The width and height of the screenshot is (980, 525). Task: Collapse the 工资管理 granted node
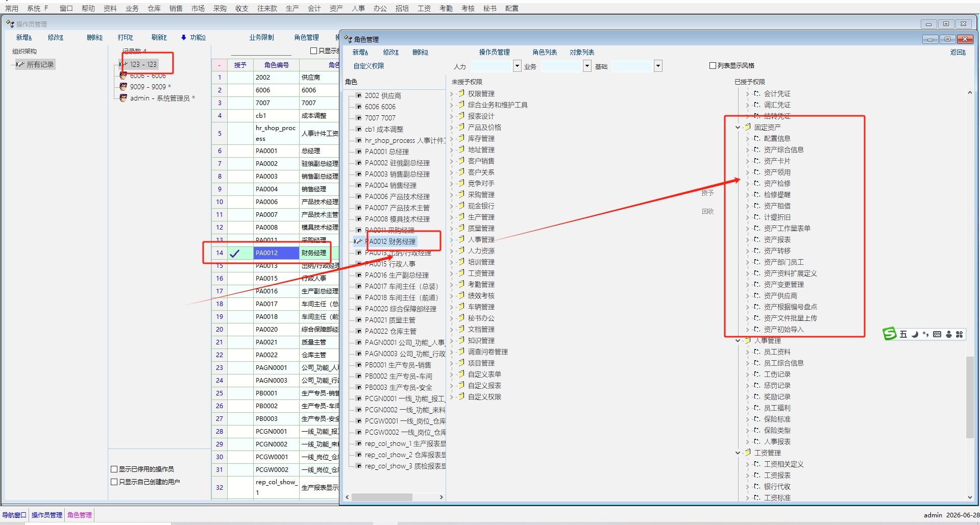click(738, 453)
